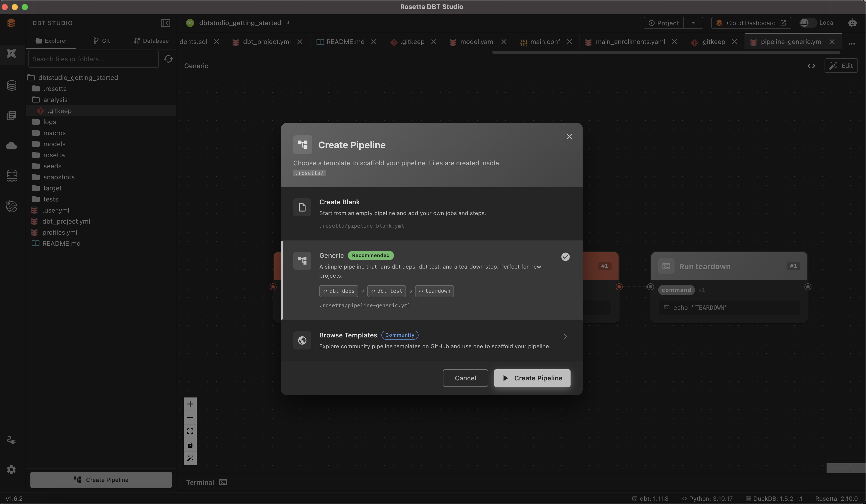The image size is (866, 504).
Task: Close the main.conf tab
Action: pos(570,41)
